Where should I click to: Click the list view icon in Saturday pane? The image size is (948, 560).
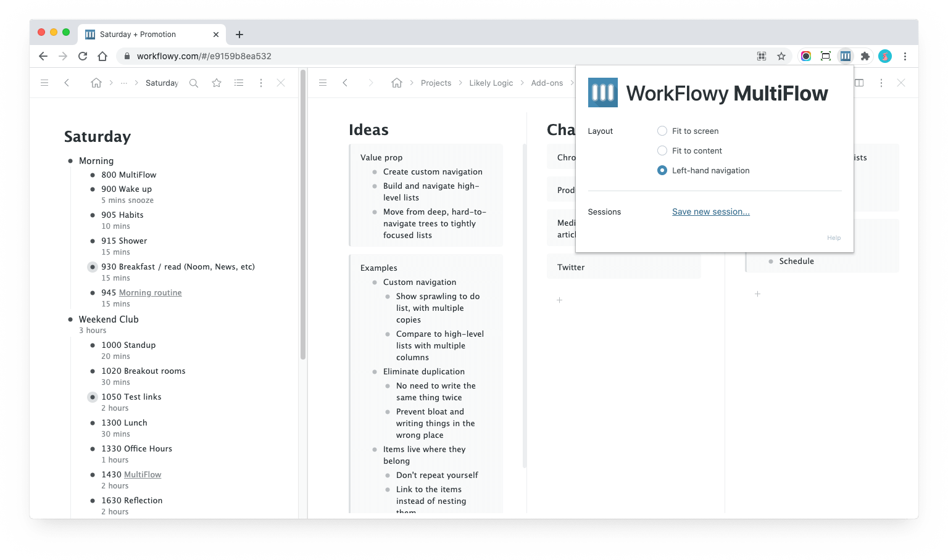[x=239, y=83]
